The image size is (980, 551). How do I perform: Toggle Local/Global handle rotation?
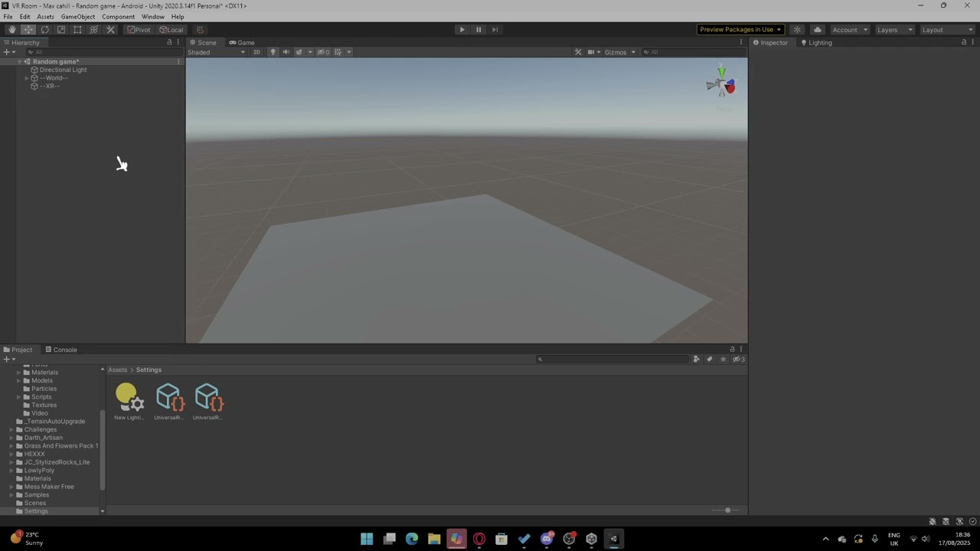pos(171,30)
